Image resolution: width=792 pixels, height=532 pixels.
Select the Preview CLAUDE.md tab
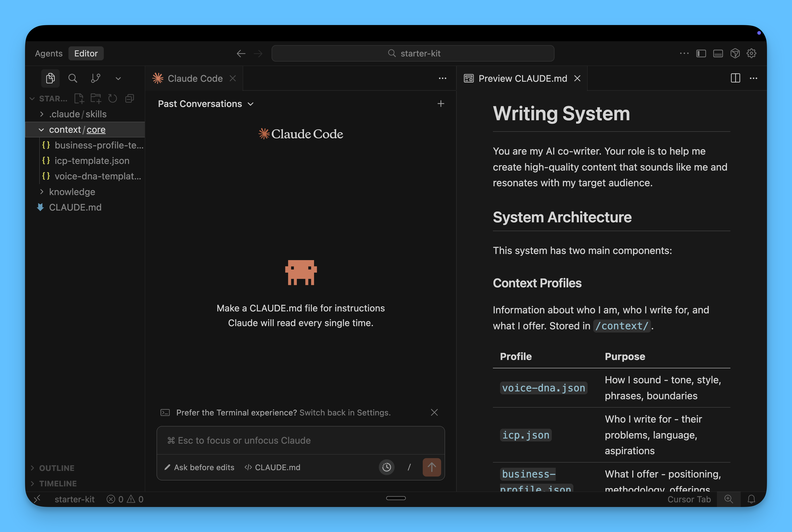click(x=522, y=78)
